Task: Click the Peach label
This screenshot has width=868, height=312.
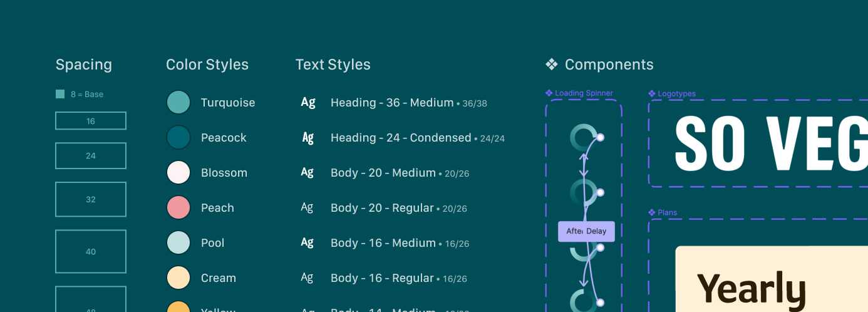Action: click(217, 208)
